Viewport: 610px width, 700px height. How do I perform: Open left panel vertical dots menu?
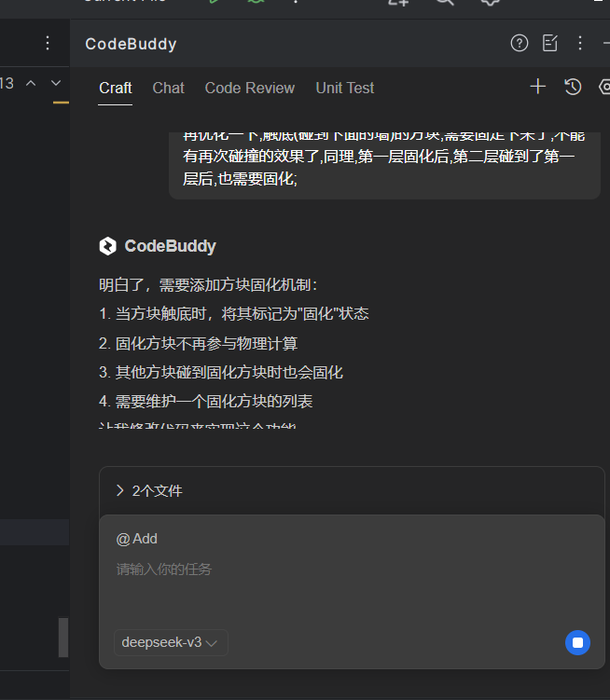click(x=48, y=43)
